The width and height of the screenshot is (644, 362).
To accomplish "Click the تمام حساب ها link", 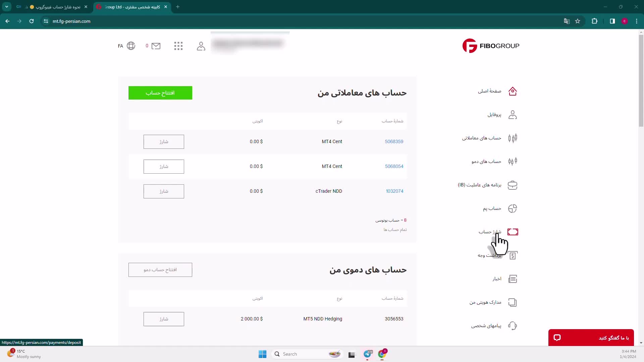I will click(395, 230).
